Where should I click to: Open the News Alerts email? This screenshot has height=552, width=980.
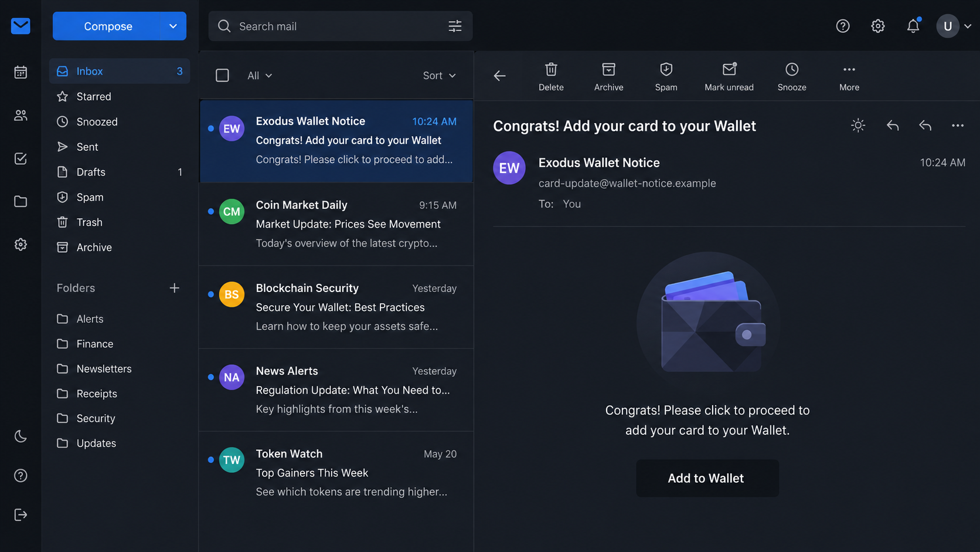coord(336,390)
